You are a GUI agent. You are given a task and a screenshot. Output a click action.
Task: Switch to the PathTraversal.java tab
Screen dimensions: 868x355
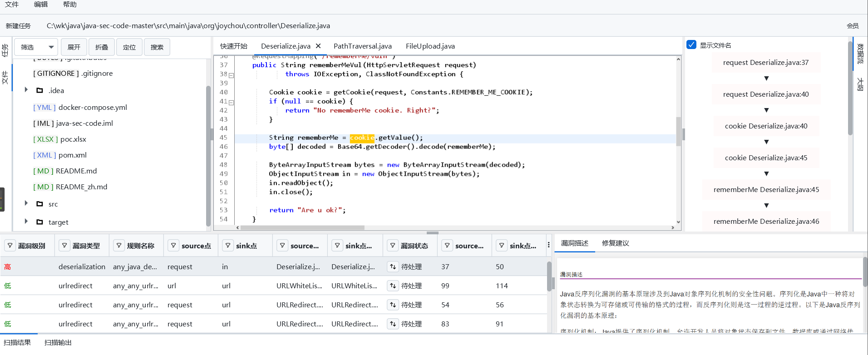363,46
